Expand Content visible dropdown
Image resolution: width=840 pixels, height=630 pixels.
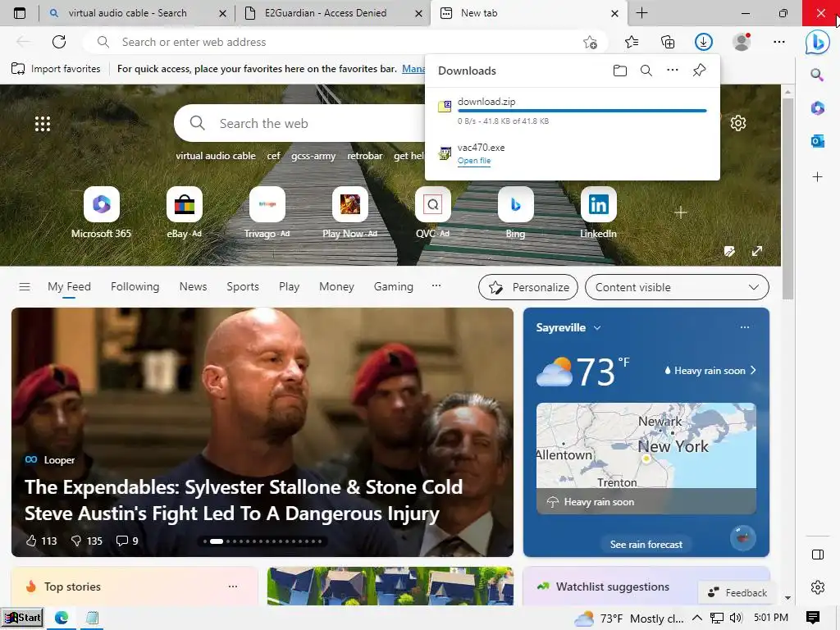(x=677, y=287)
